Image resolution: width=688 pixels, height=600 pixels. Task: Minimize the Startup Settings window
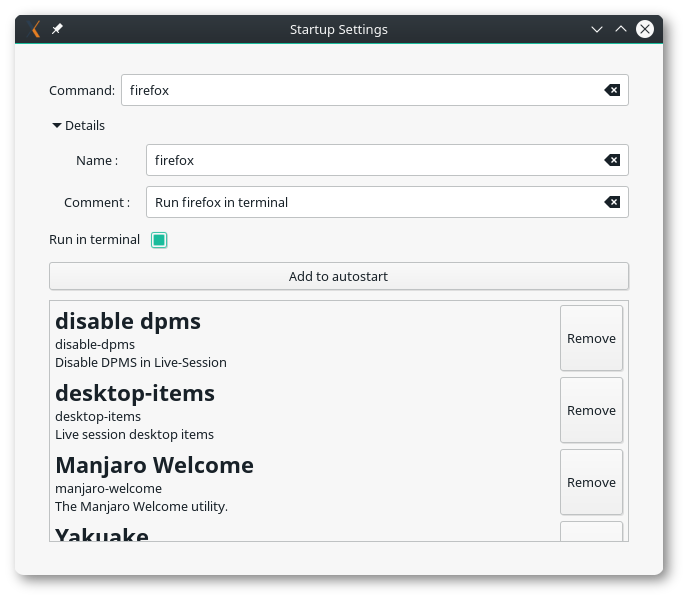click(597, 29)
